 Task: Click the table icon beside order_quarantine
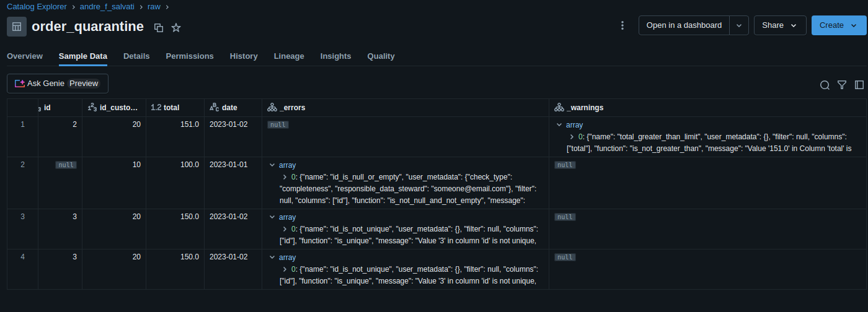point(17,27)
